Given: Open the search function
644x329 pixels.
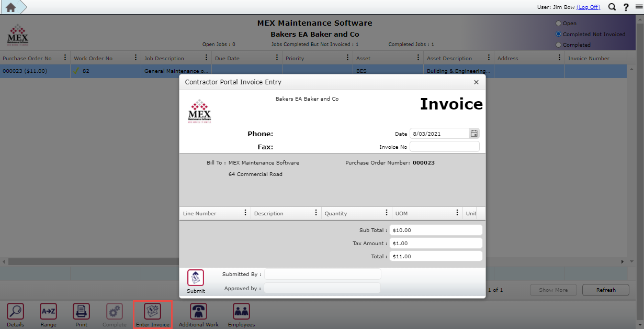Looking at the screenshot, I should (612, 7).
